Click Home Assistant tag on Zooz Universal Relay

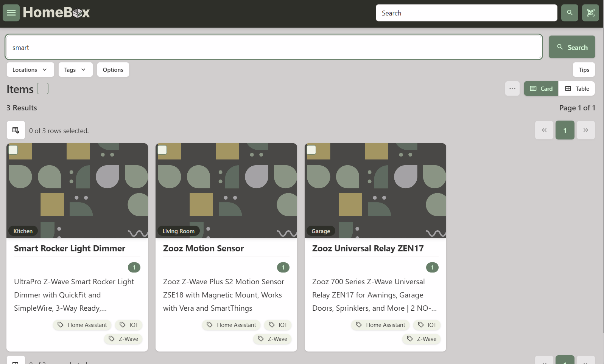[x=380, y=325]
